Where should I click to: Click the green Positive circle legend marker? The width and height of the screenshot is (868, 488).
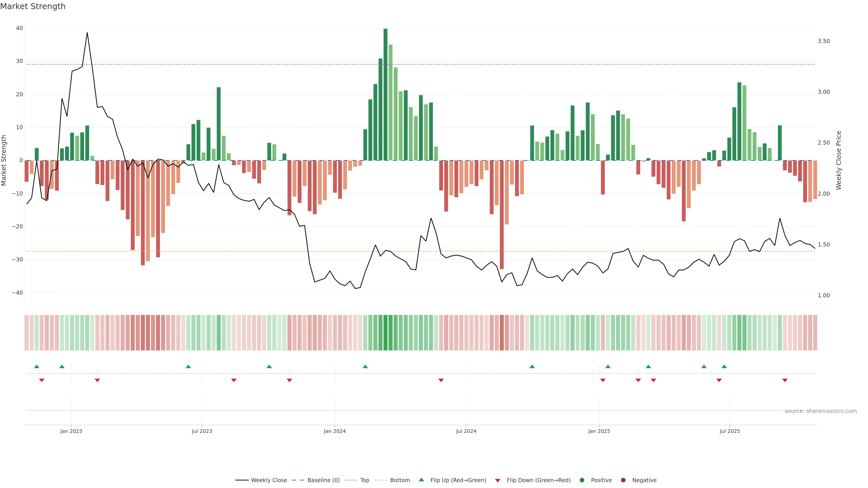coord(582,480)
